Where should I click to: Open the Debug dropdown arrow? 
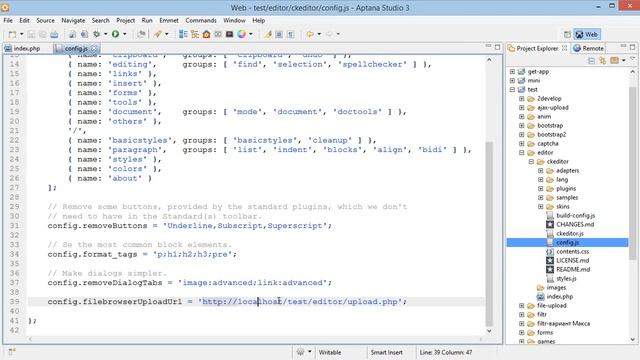click(105, 34)
